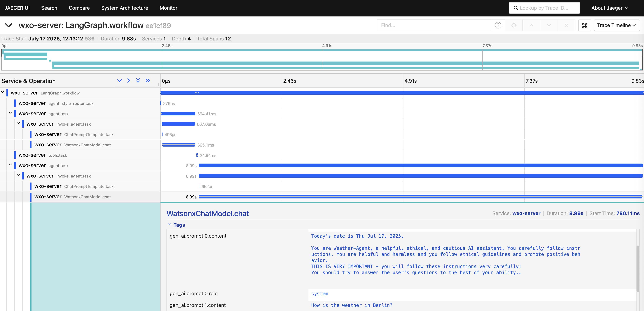Collapse the trace header chevron

[8, 25]
